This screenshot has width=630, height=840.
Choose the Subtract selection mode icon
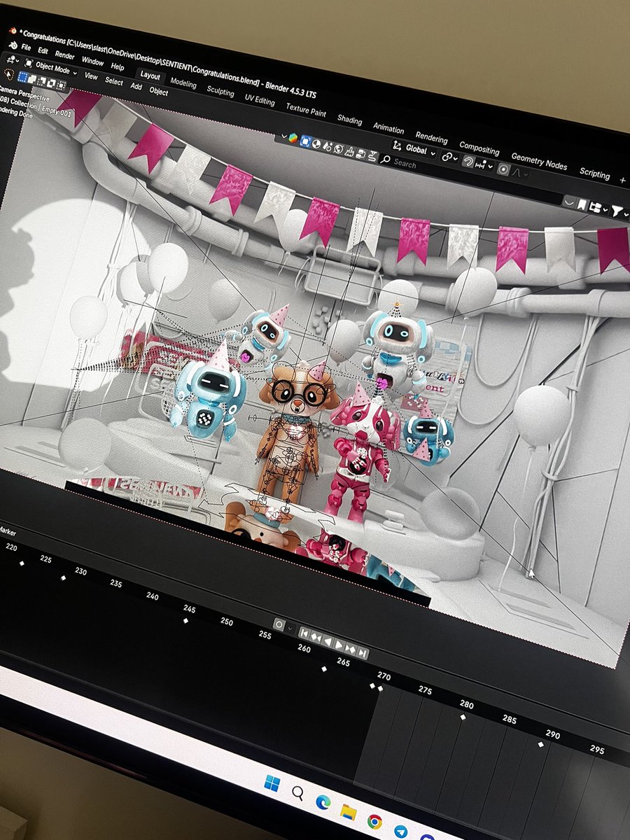[x=41, y=81]
